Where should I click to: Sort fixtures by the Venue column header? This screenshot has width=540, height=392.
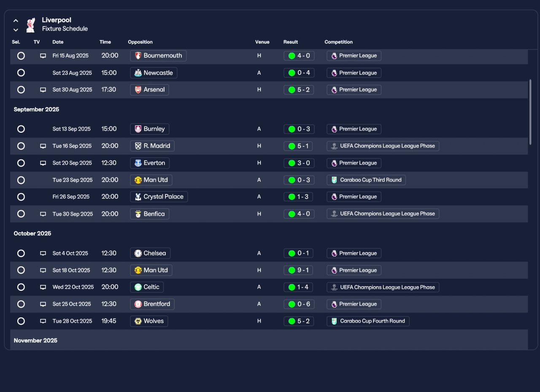click(262, 42)
